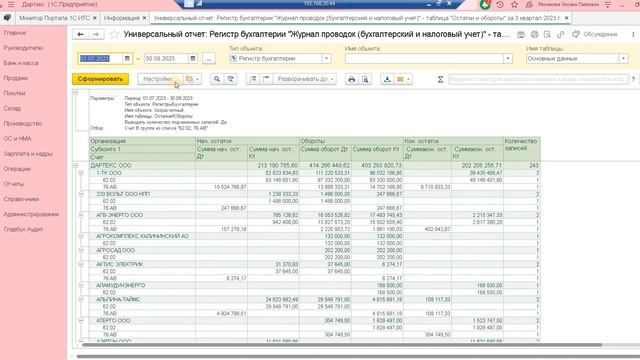Image resolution: width=640 pixels, height=360 pixels.
Task: Open the Отчеты section
Action: 14,184
